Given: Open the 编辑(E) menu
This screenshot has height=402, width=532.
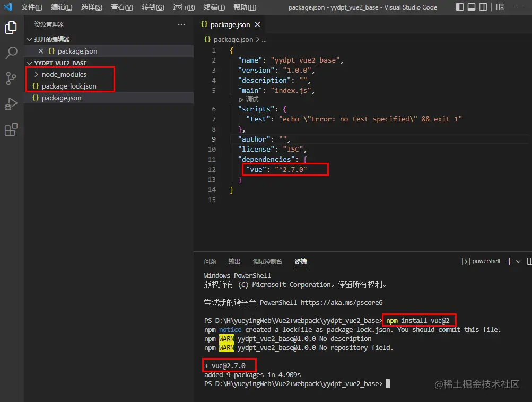Looking at the screenshot, I should tap(62, 7).
